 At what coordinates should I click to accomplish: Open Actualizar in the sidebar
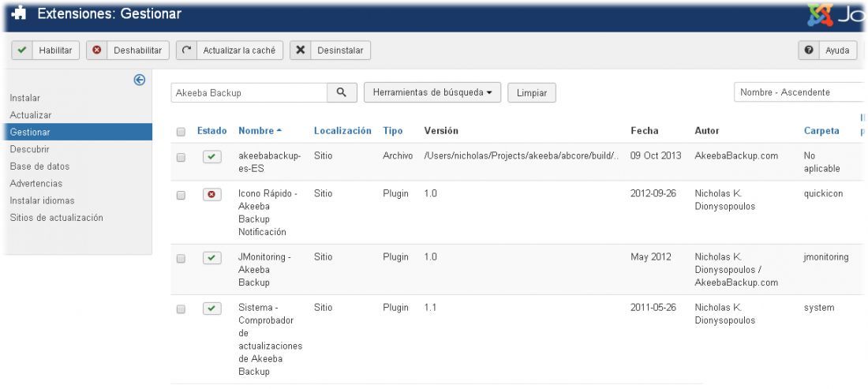tap(31, 115)
